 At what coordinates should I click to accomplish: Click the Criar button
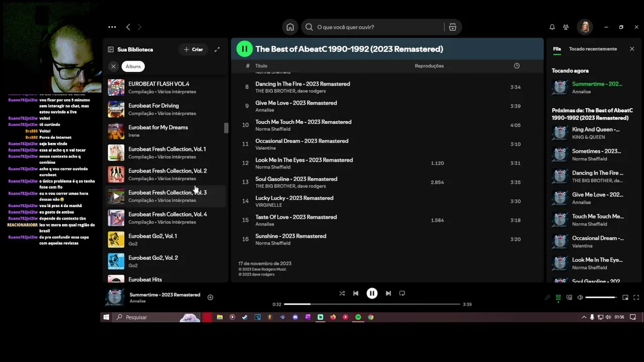(x=193, y=49)
